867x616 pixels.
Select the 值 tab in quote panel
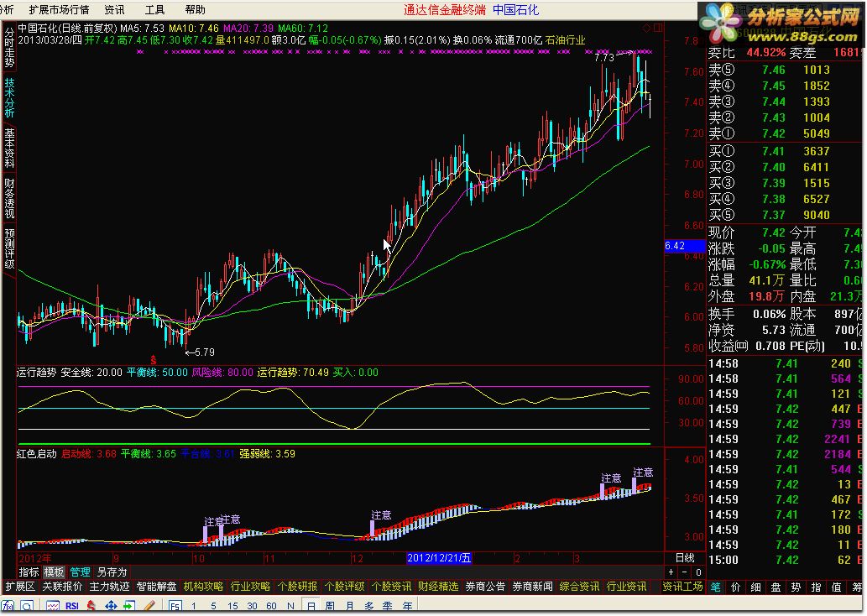(836, 587)
